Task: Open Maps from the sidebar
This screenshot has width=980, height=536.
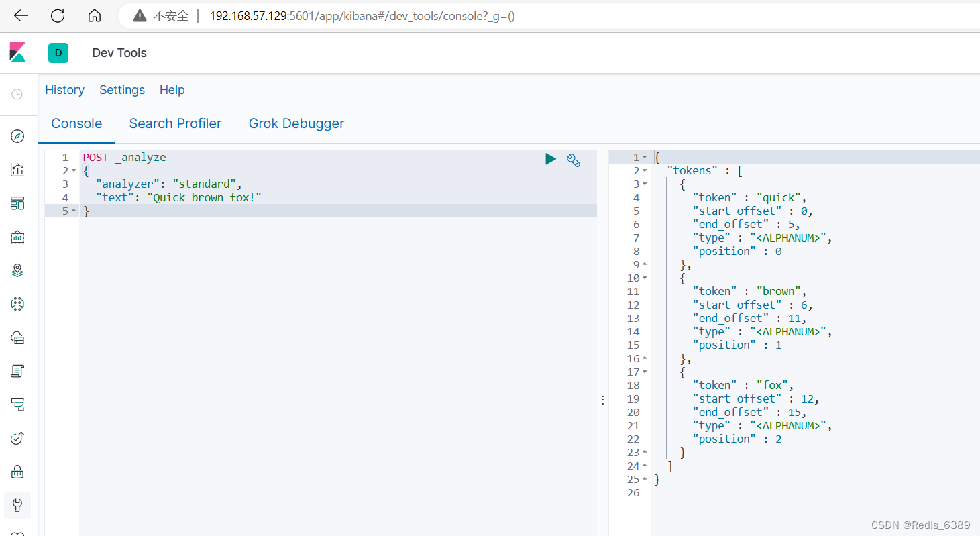Action: tap(18, 270)
